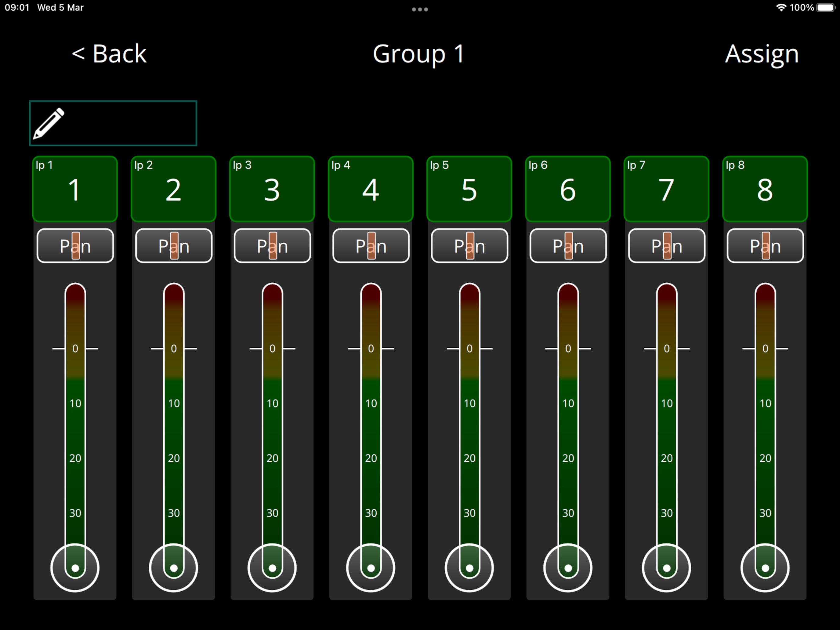Set channel 3 fader to 20 mark
Screen dimensions: 840x630
click(x=272, y=458)
